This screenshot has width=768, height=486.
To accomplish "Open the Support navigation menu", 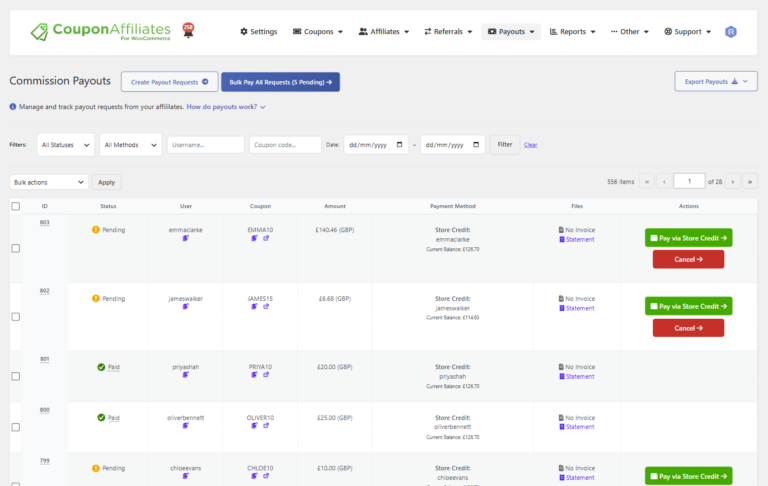I will pos(687,32).
